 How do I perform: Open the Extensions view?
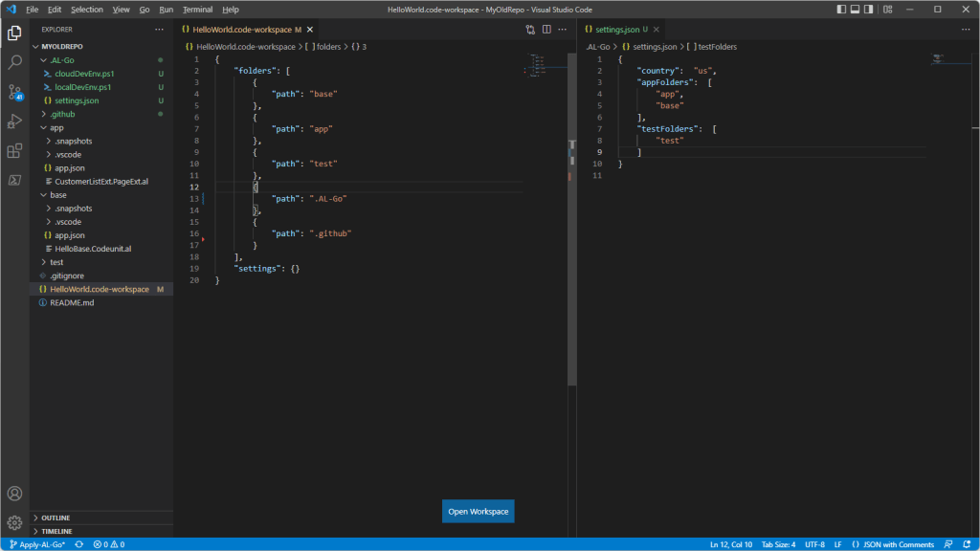[x=14, y=150]
